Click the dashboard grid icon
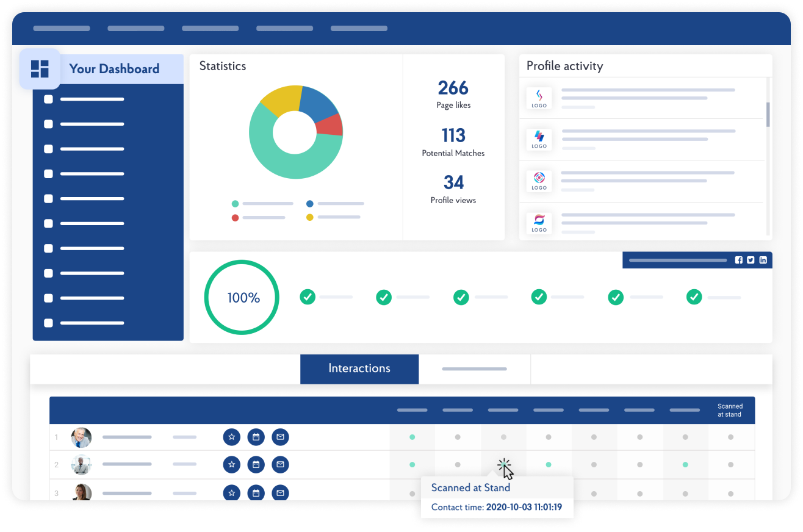Viewport: 803px width, 532px height. pyautogui.click(x=40, y=69)
